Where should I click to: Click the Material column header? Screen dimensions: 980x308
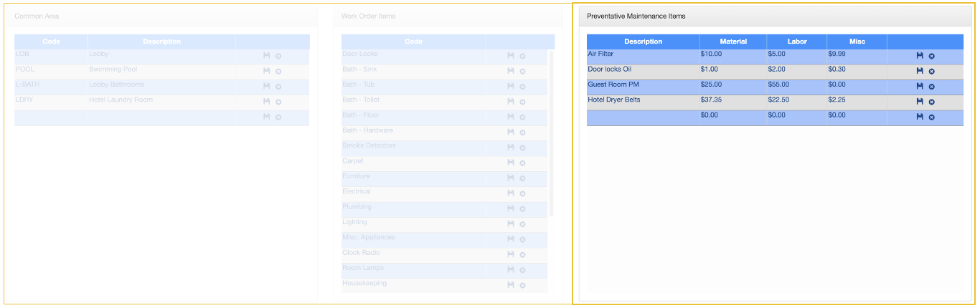(732, 42)
